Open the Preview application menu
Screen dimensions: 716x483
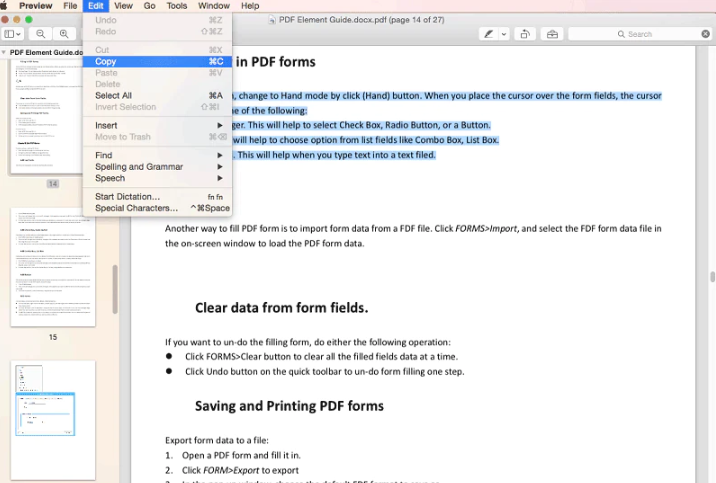point(36,6)
